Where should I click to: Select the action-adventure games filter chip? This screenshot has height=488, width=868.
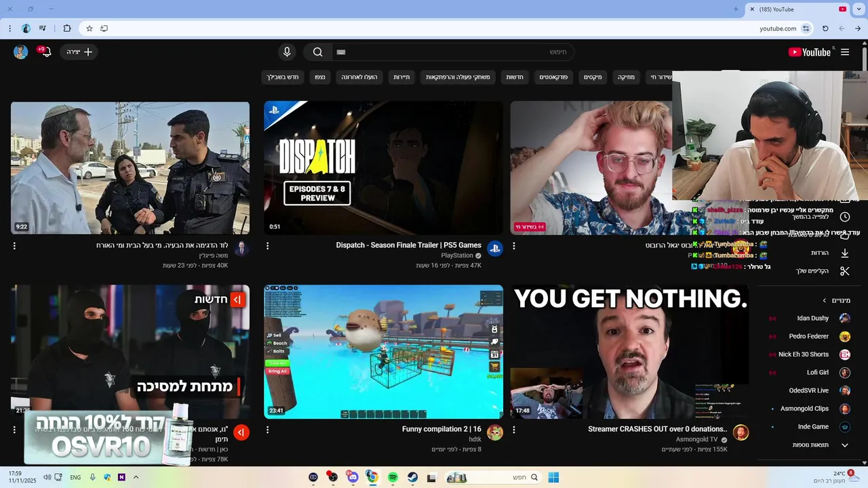[458, 77]
